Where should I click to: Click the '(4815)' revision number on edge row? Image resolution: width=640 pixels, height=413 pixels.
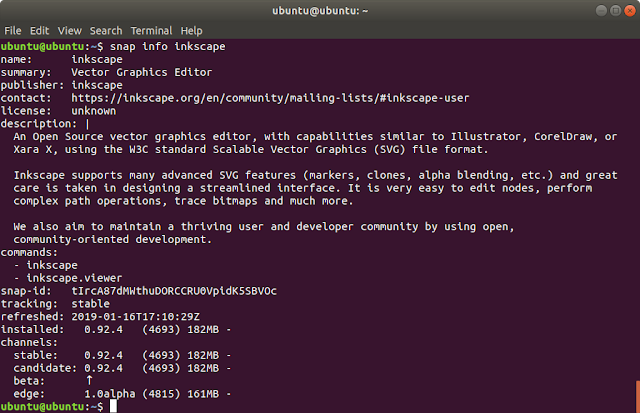click(x=161, y=394)
